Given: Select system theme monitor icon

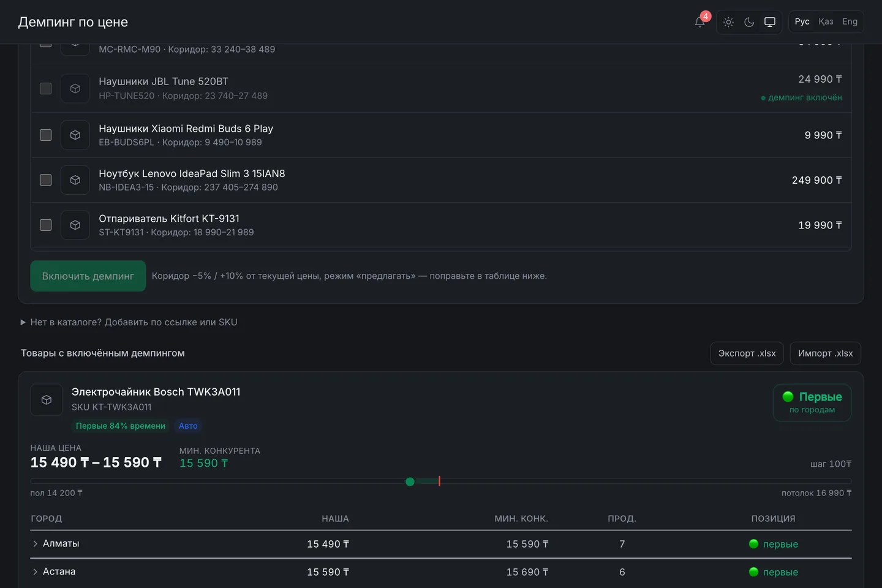Looking at the screenshot, I should [770, 22].
